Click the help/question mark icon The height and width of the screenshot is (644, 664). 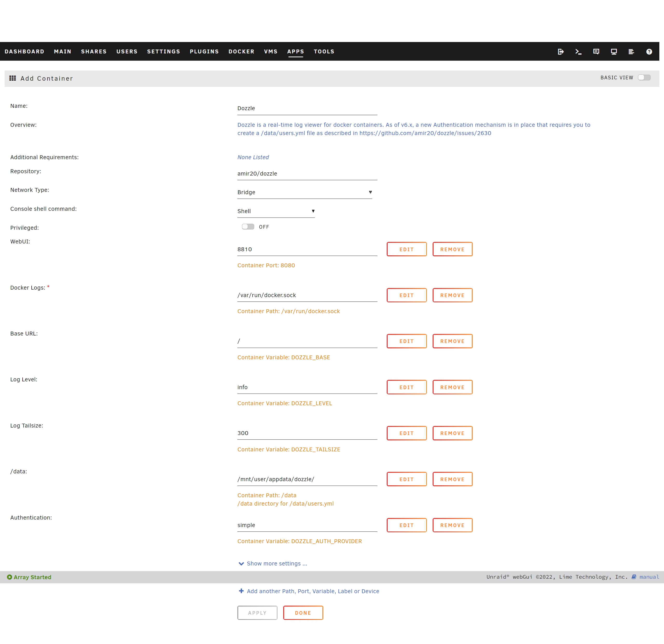click(x=650, y=52)
